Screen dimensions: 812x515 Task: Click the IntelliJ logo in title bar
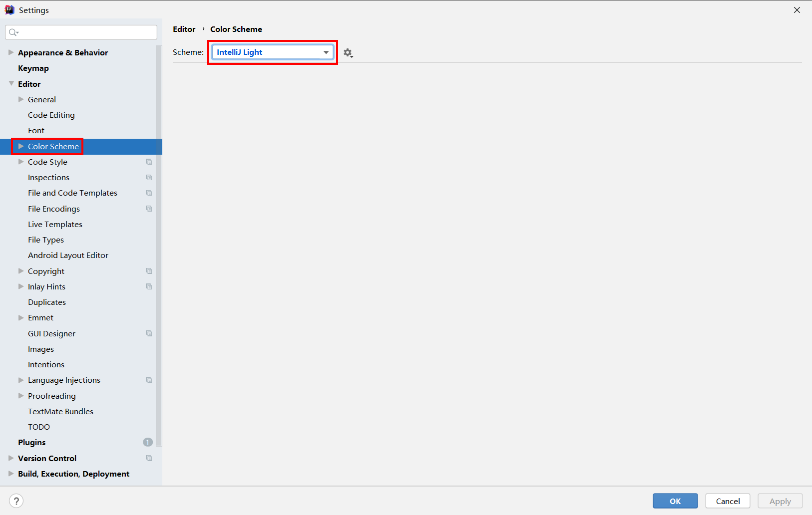[x=9, y=10]
